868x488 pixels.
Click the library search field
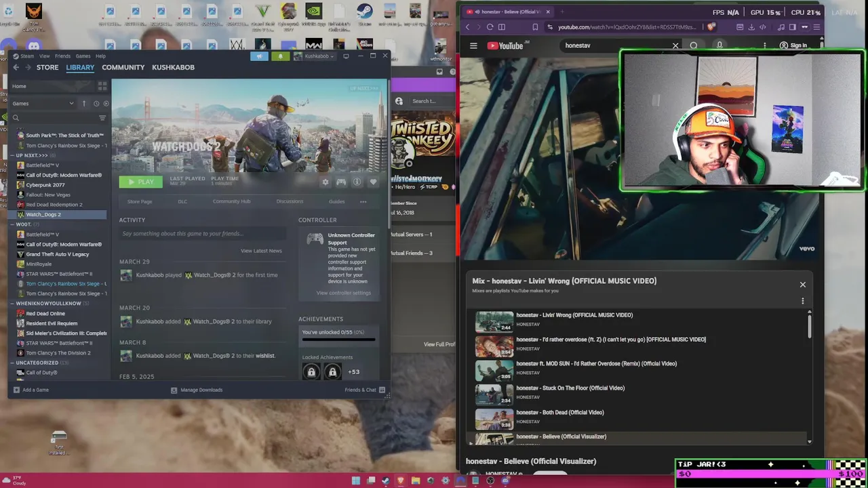[x=53, y=118]
